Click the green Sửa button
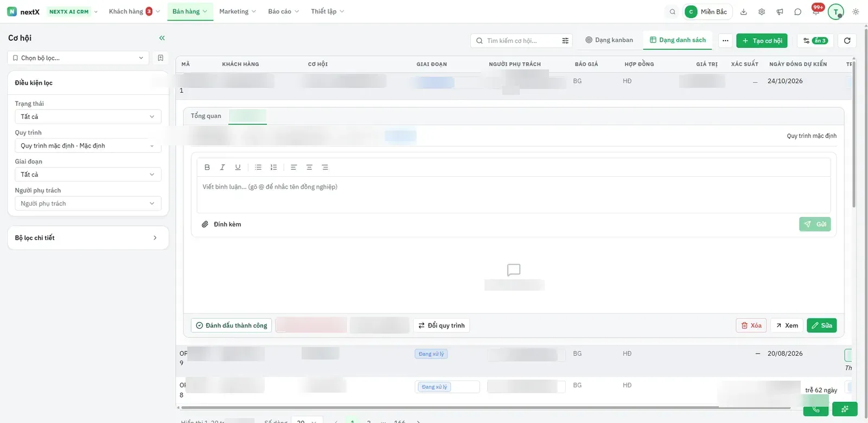Image resolution: width=868 pixels, height=423 pixels. tap(822, 325)
